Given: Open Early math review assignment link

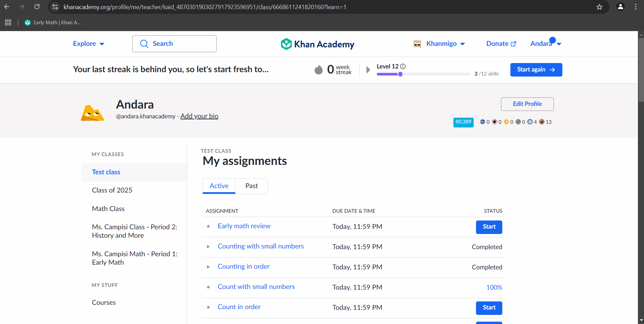Looking at the screenshot, I should pyautogui.click(x=244, y=226).
